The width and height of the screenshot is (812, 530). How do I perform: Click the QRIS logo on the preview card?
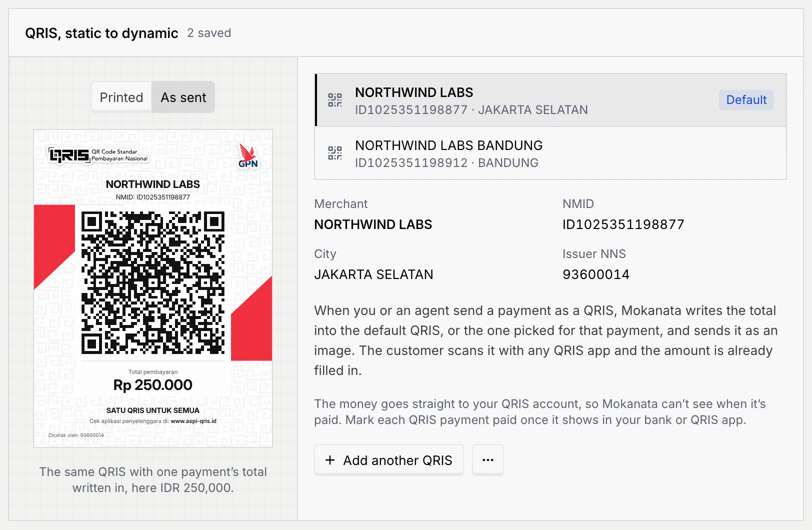pyautogui.click(x=69, y=155)
